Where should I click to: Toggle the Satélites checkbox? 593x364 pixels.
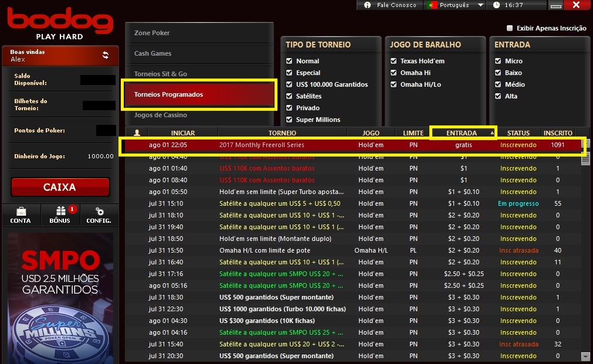click(x=289, y=96)
